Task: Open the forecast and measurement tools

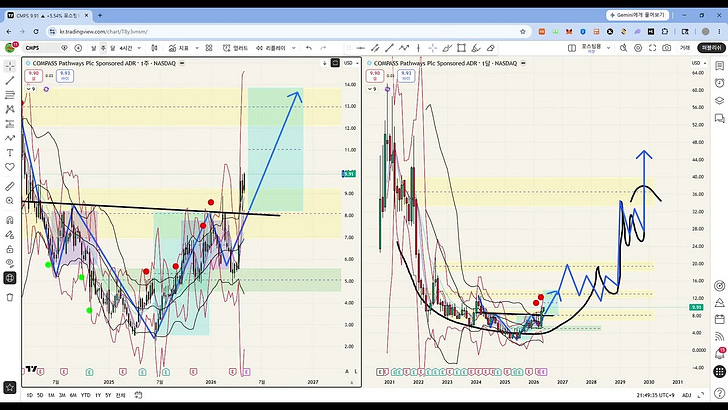Action: point(10,124)
